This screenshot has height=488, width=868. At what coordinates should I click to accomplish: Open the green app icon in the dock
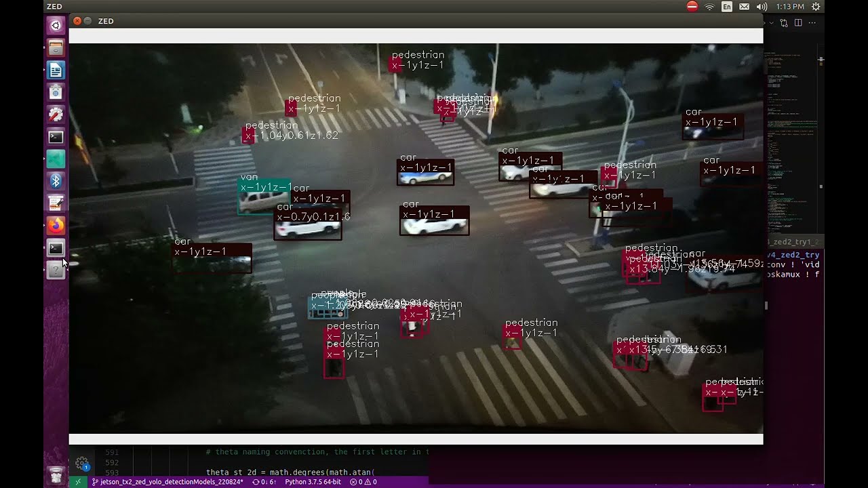(x=56, y=159)
